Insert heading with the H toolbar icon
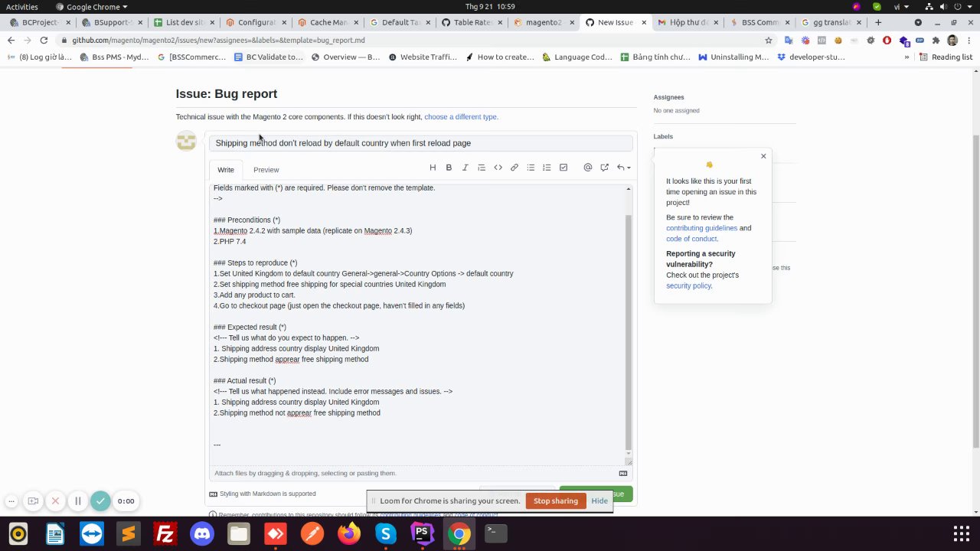980x551 pixels. (x=433, y=168)
